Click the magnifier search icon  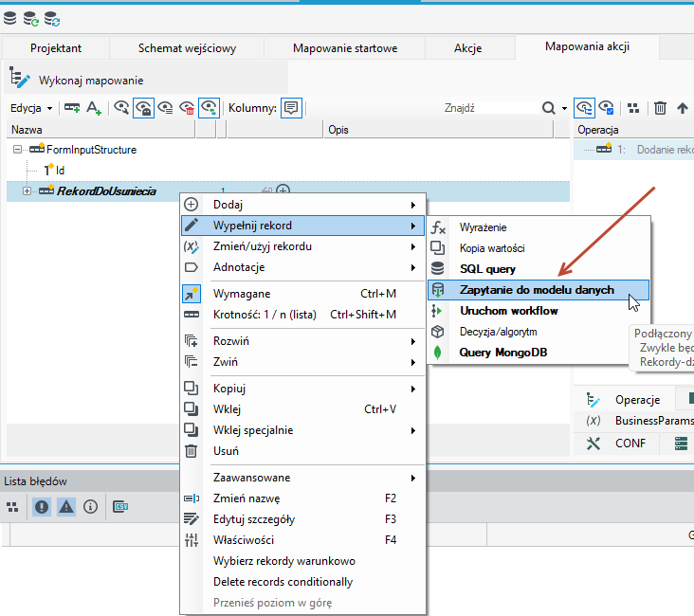point(548,108)
